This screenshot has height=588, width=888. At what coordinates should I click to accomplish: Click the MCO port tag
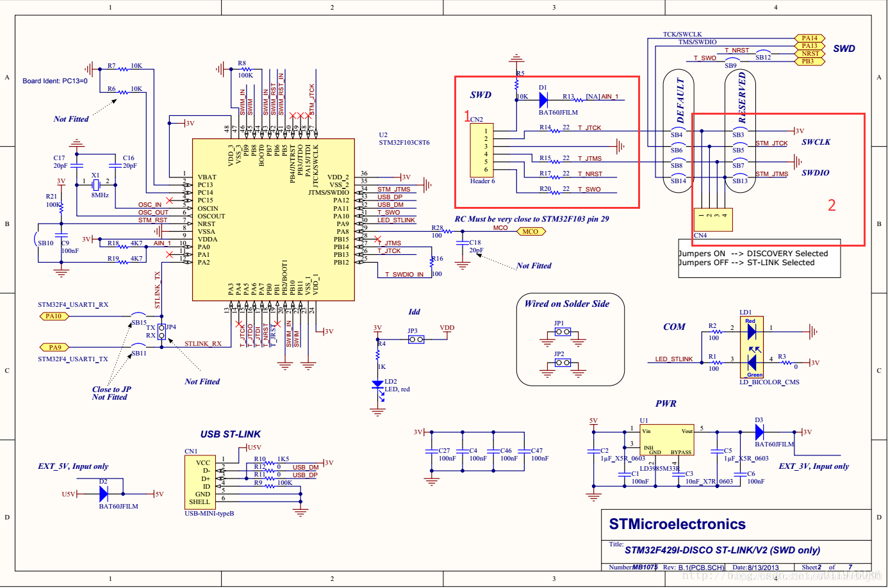pos(530,232)
